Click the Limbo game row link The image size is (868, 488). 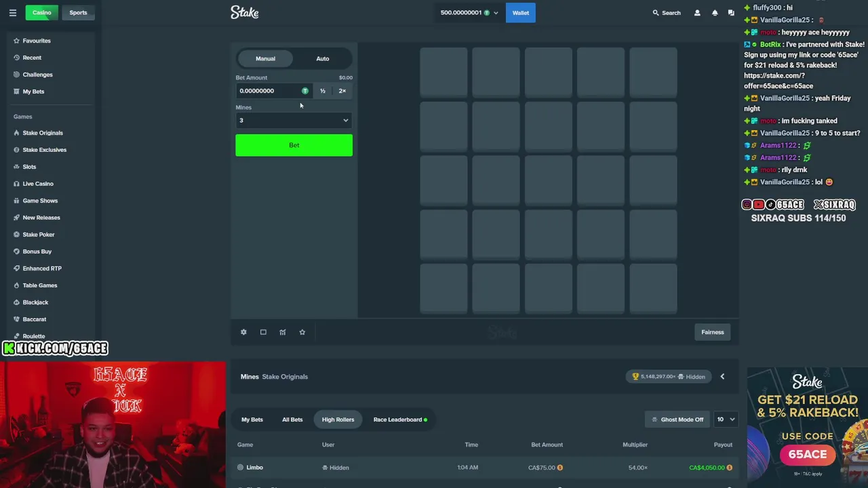pos(250,468)
